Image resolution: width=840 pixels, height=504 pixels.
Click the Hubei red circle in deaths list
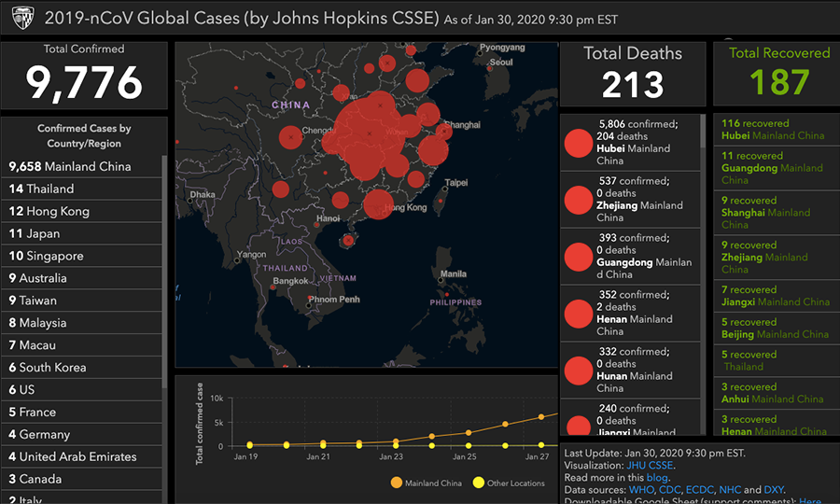click(x=579, y=143)
